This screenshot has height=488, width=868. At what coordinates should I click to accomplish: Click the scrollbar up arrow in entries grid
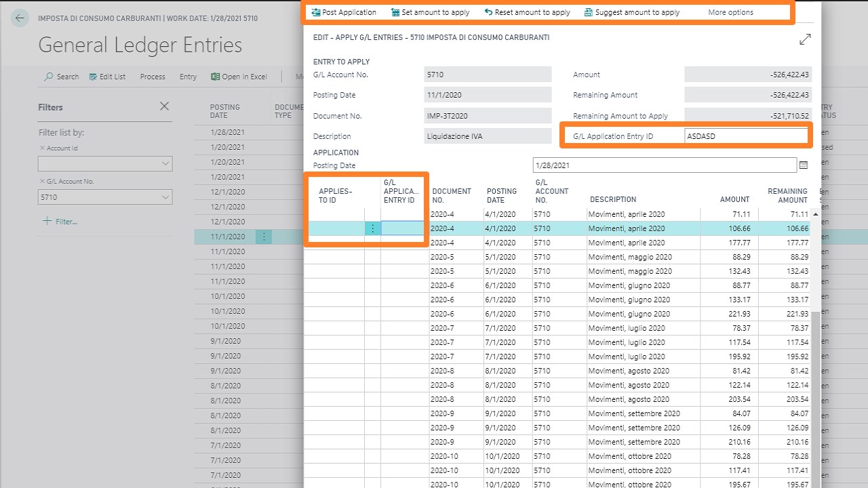(815, 214)
